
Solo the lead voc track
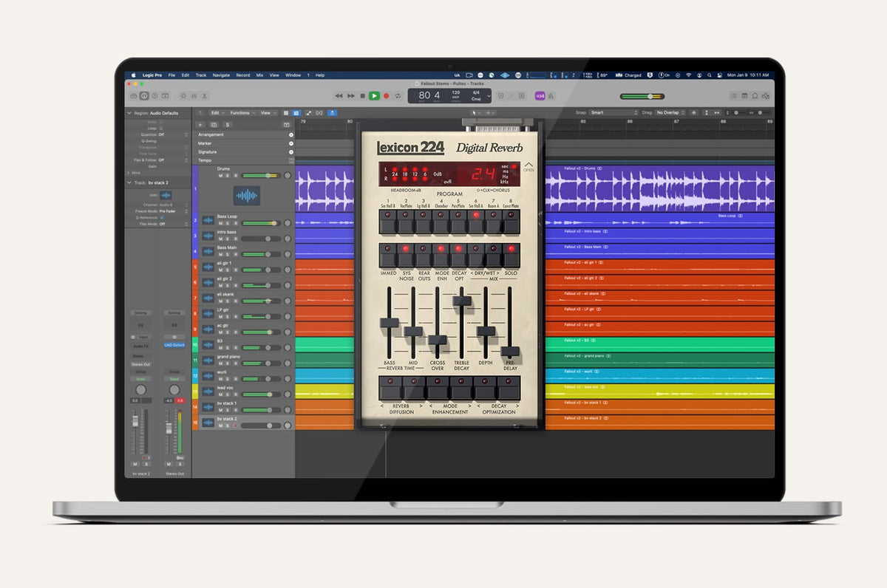tap(228, 394)
